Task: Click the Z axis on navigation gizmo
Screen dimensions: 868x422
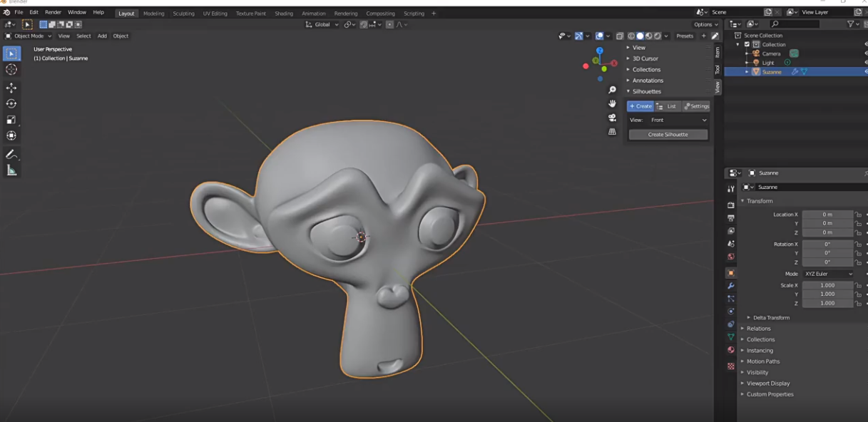Action: coord(600,51)
